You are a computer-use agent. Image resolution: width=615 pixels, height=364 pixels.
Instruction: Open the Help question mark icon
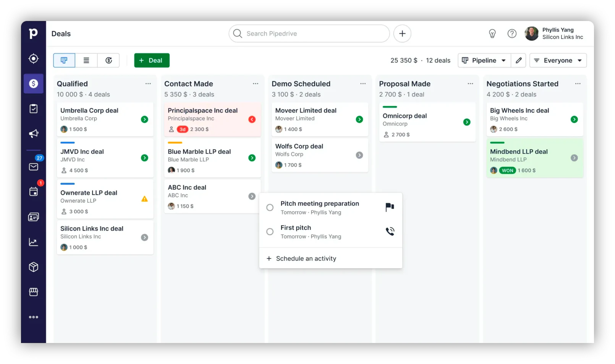coord(512,34)
